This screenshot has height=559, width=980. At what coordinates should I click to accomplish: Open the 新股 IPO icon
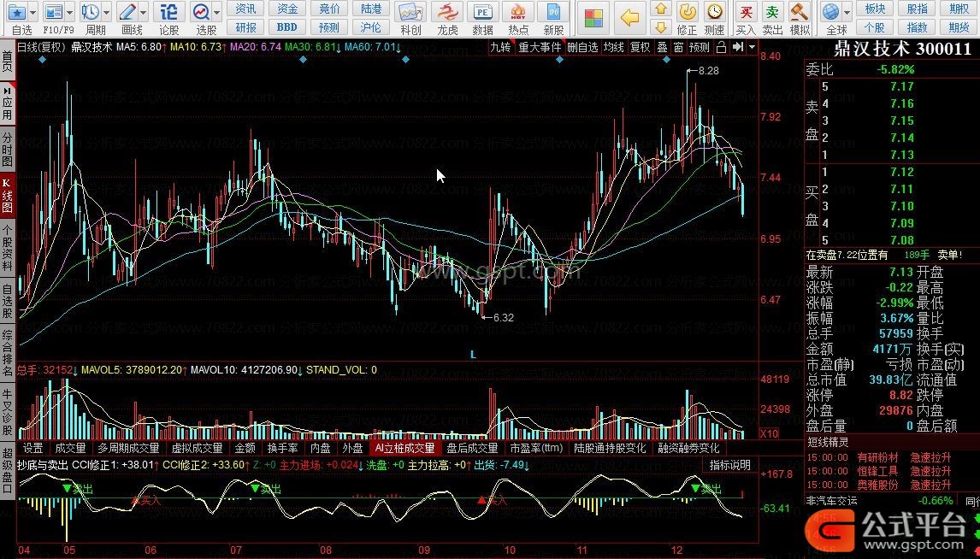(x=553, y=12)
